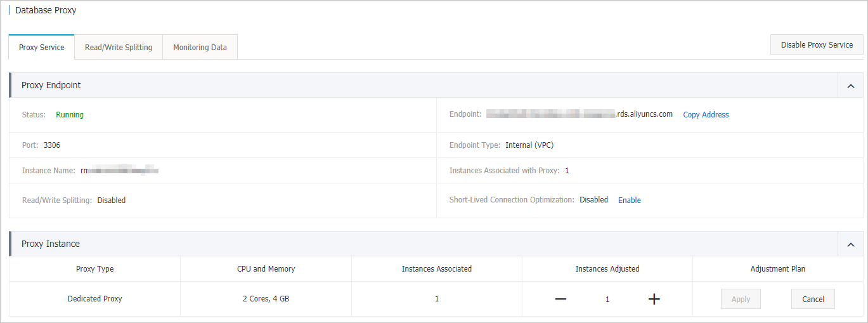Click the Adjustment Plan column header

(x=778, y=269)
